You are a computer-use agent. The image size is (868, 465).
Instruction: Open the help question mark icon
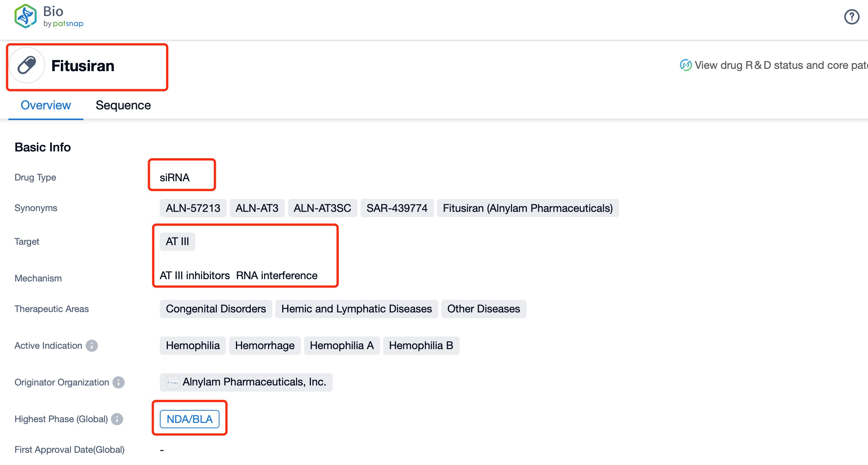point(852,17)
